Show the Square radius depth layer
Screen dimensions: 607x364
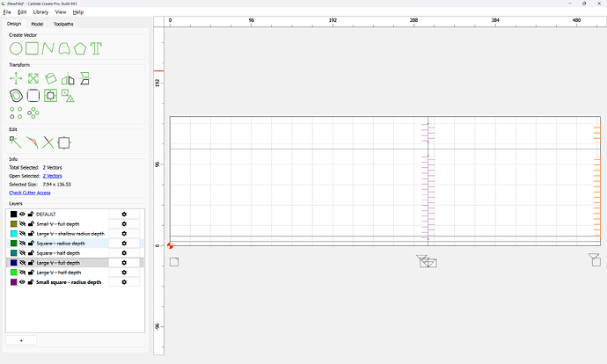pyautogui.click(x=23, y=243)
